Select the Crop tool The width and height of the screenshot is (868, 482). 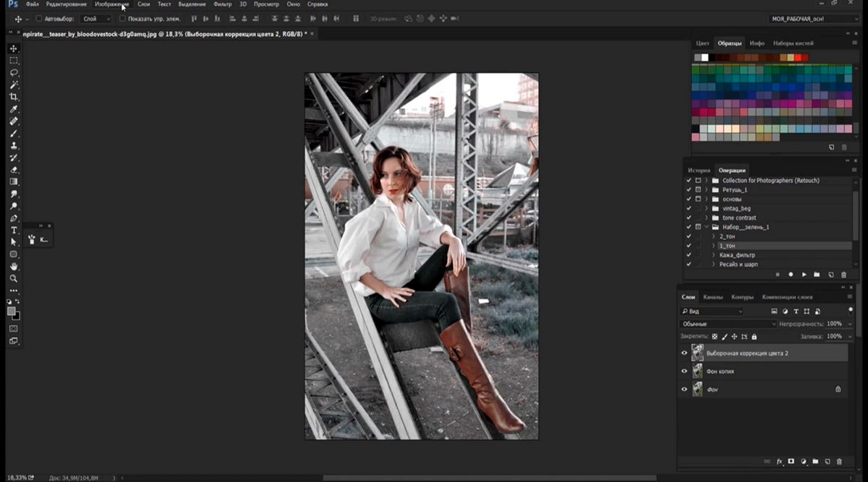point(14,97)
